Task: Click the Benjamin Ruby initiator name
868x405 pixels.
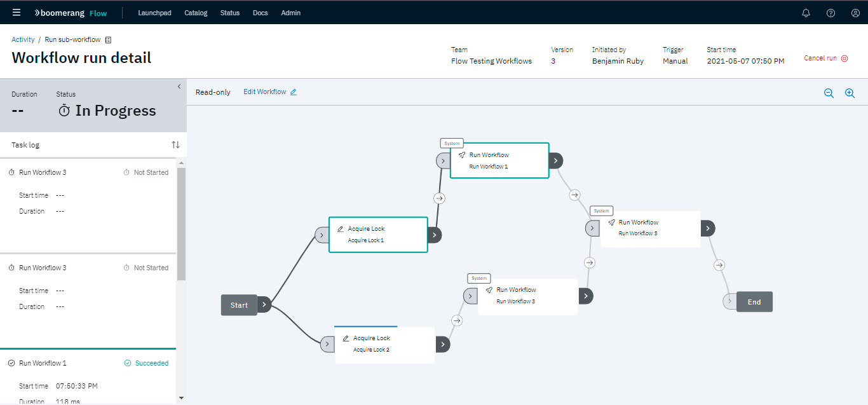Action: click(618, 61)
